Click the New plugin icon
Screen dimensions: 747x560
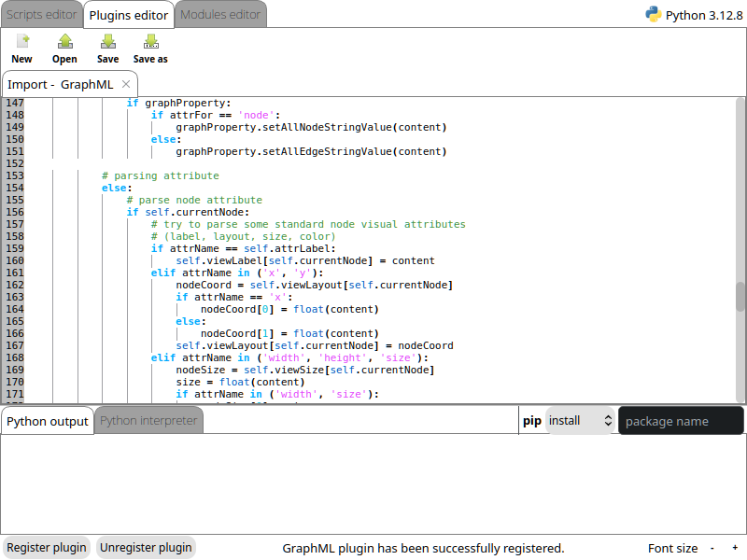coord(22,42)
